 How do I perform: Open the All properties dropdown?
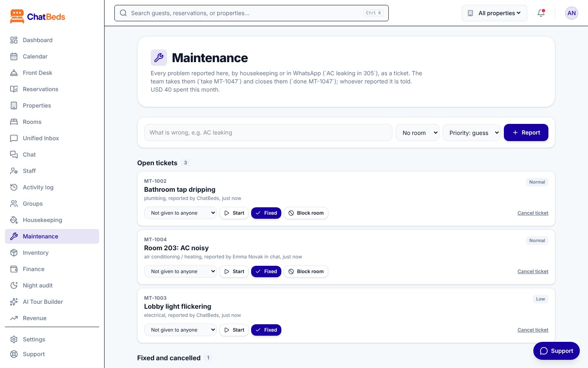coord(494,13)
